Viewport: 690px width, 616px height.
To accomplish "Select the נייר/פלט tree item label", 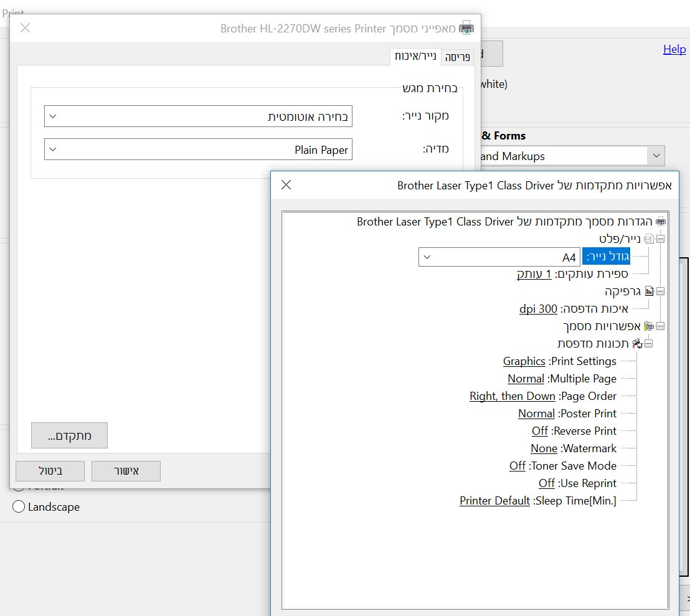I will 620,239.
